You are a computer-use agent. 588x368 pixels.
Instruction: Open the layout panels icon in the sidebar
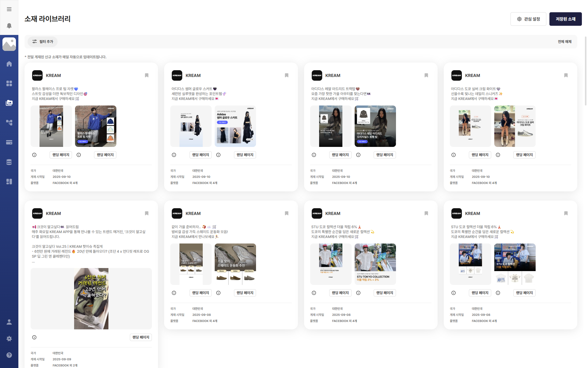9,182
